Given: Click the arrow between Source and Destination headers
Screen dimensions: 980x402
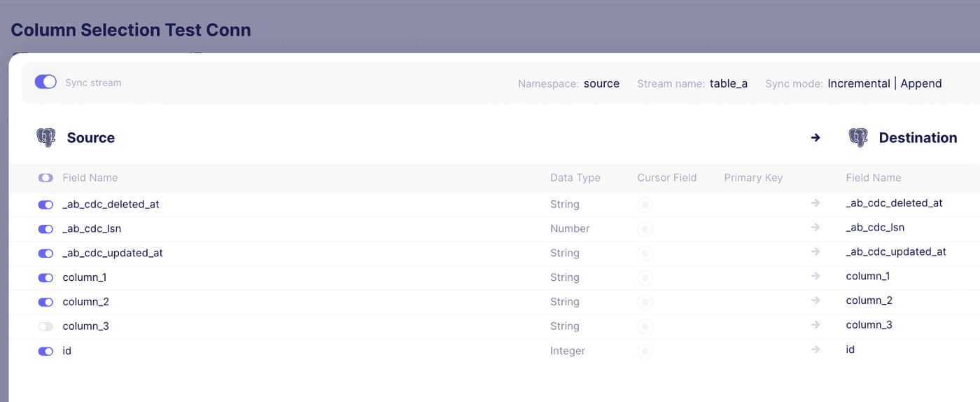Looking at the screenshot, I should (815, 138).
